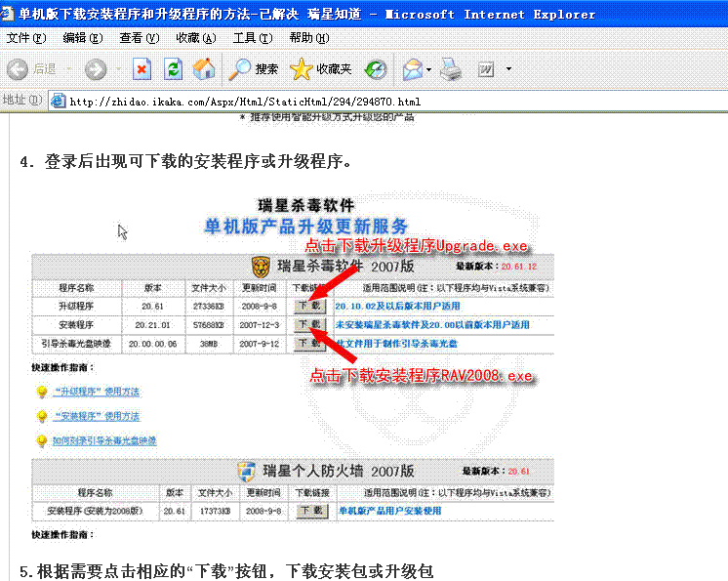
Task: Click the 安装程序(安装为2008版) cell
Action: pyautogui.click(x=96, y=511)
